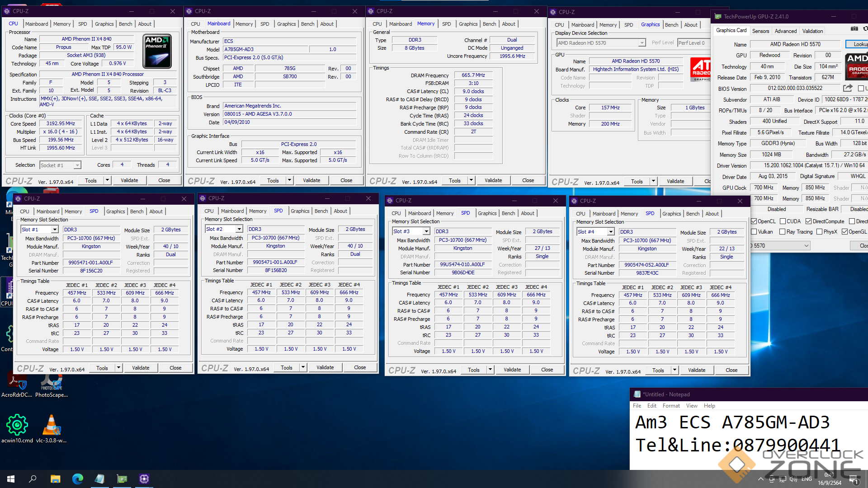868x488 pixels.
Task: Open the VLC installer desktop icon
Action: tap(51, 425)
